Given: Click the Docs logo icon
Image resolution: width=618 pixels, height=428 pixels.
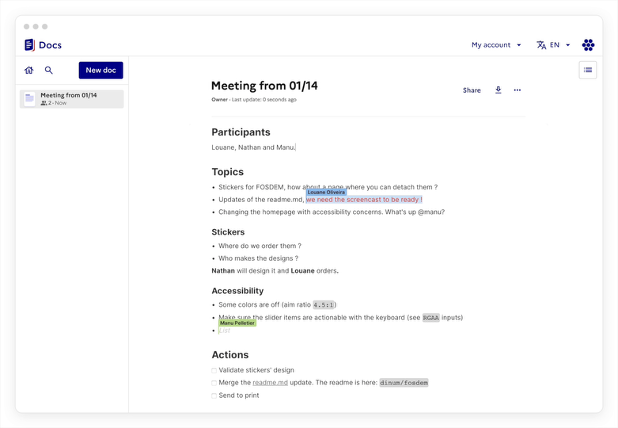Looking at the screenshot, I should [x=30, y=45].
